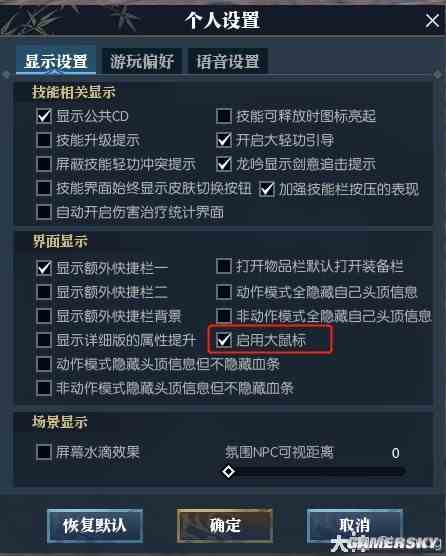Enable 显示额外快捷栏二 checkbox
This screenshot has width=446, height=556.
point(44,292)
